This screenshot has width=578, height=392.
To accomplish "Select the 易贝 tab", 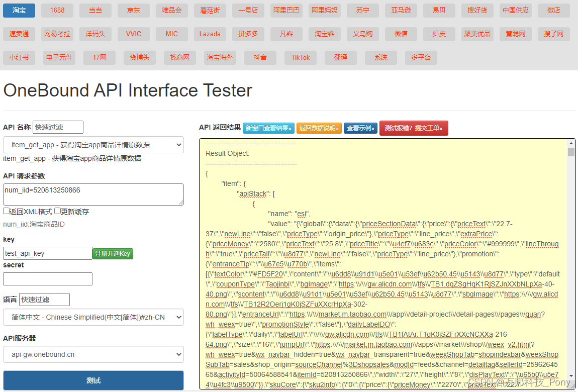I will (x=439, y=11).
